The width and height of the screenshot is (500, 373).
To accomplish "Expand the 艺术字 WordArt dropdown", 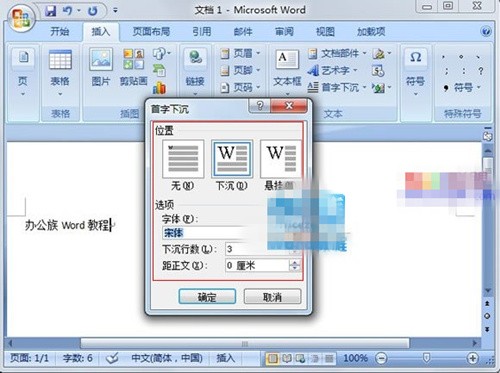I will coord(355,70).
